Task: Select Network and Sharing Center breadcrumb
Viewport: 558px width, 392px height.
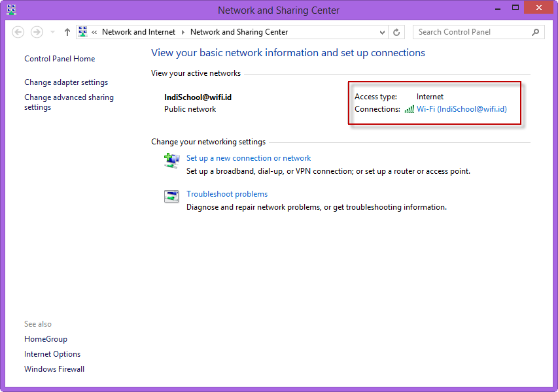Action: [239, 32]
